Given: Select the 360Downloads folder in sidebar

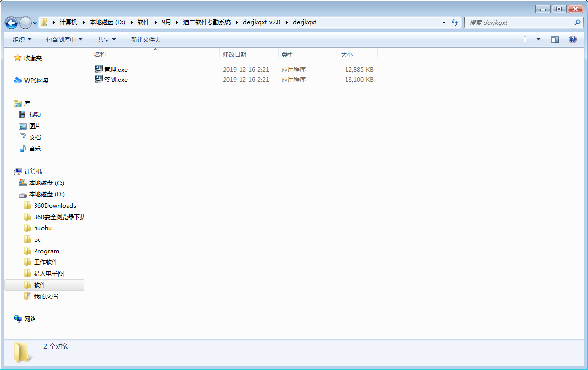Looking at the screenshot, I should (x=55, y=205).
